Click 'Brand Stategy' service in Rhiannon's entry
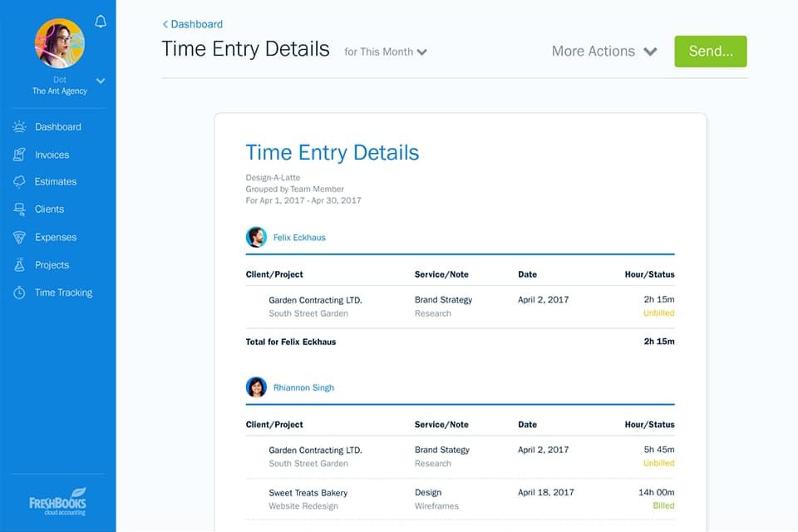 click(441, 450)
